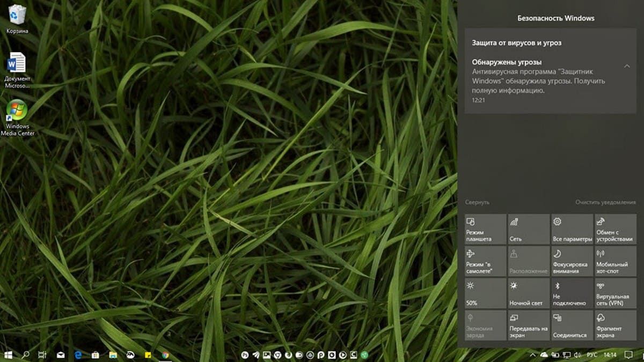Open the volume speaker tray icon
This screenshot has height=362, width=644.
coord(578,355)
